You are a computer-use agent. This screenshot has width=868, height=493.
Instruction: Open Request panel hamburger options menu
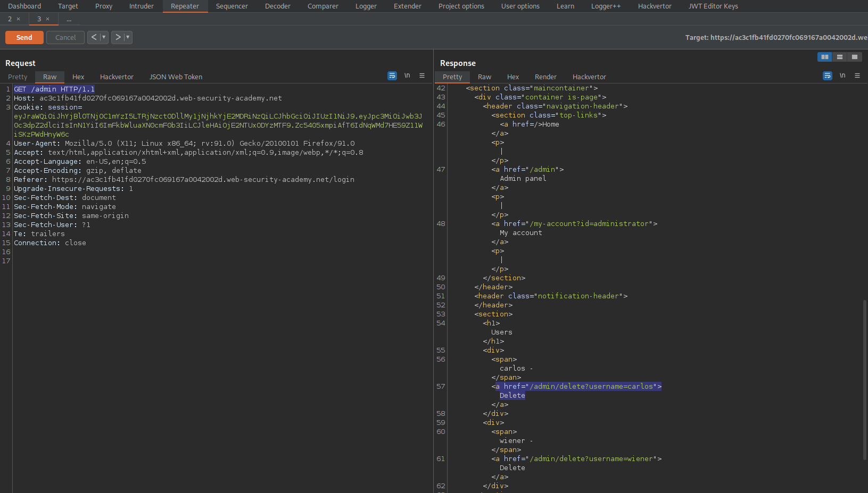tap(422, 76)
